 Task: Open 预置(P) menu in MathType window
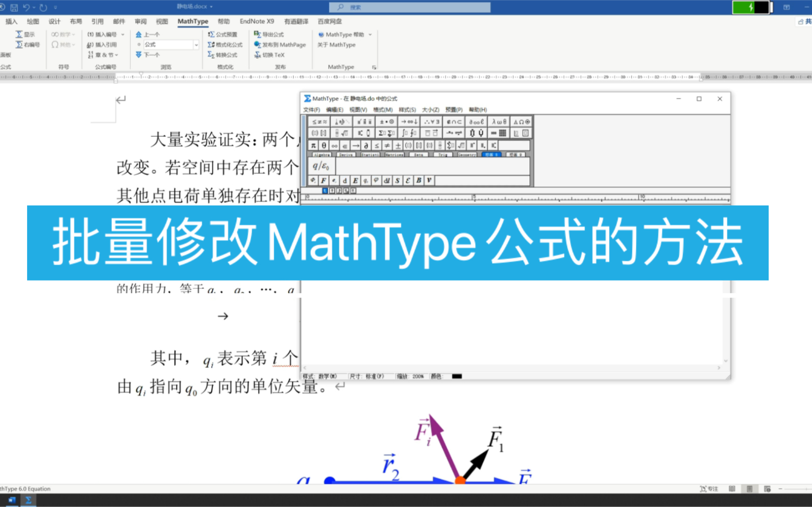(454, 110)
